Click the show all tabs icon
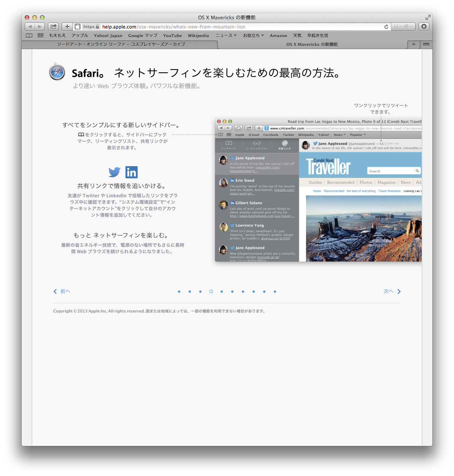Screen dimensions: 454x476 (x=426, y=44)
